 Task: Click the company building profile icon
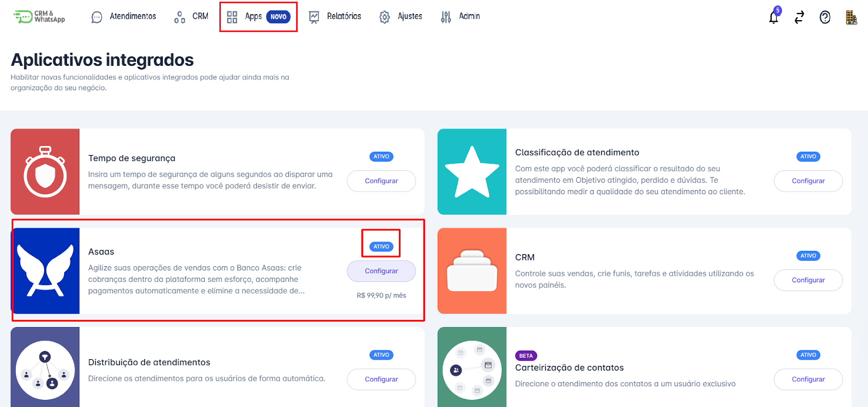click(851, 17)
